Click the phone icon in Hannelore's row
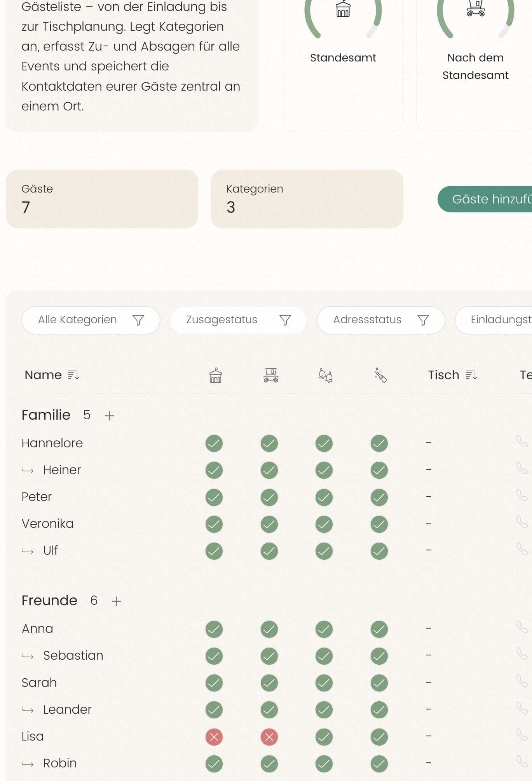This screenshot has width=532, height=781. click(x=522, y=441)
